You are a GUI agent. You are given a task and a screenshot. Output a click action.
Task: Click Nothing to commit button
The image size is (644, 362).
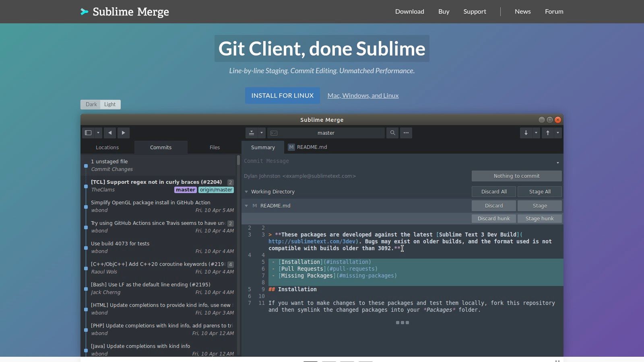(516, 176)
